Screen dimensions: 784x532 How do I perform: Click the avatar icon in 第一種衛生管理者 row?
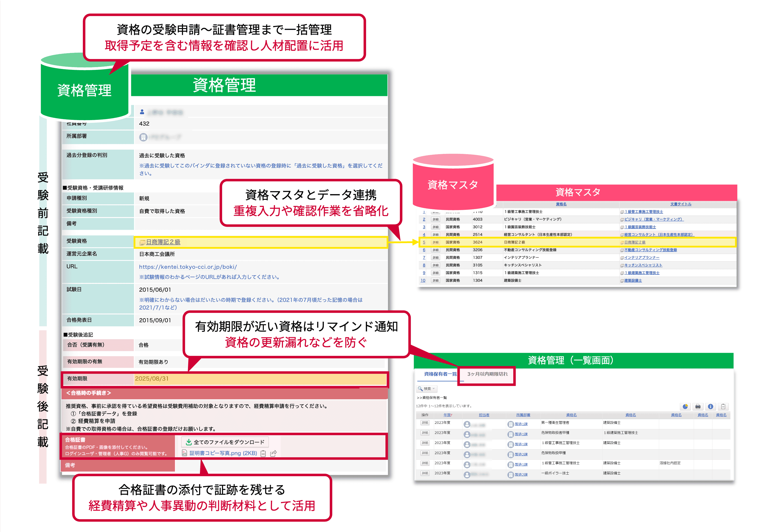[467, 424]
